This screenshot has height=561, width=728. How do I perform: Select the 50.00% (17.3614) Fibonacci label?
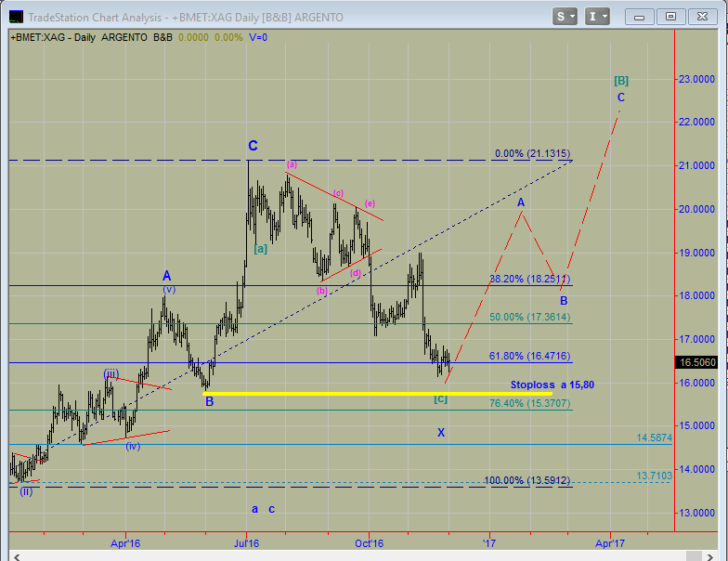click(x=529, y=317)
